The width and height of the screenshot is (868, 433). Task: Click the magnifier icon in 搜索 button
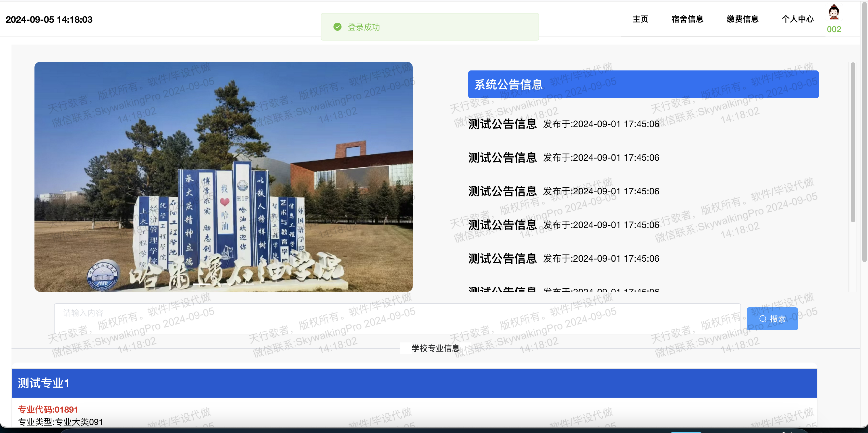point(763,319)
